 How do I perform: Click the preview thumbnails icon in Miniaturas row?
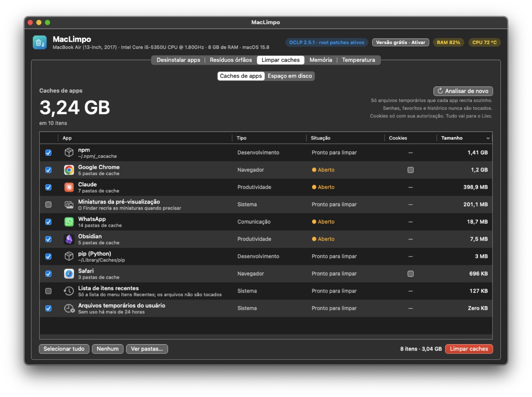(x=69, y=205)
